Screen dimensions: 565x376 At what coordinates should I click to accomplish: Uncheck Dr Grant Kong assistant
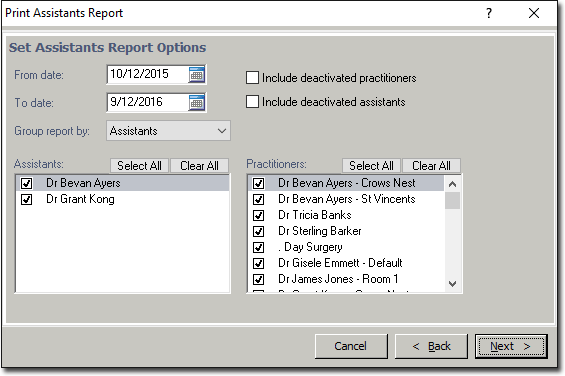[x=26, y=199]
